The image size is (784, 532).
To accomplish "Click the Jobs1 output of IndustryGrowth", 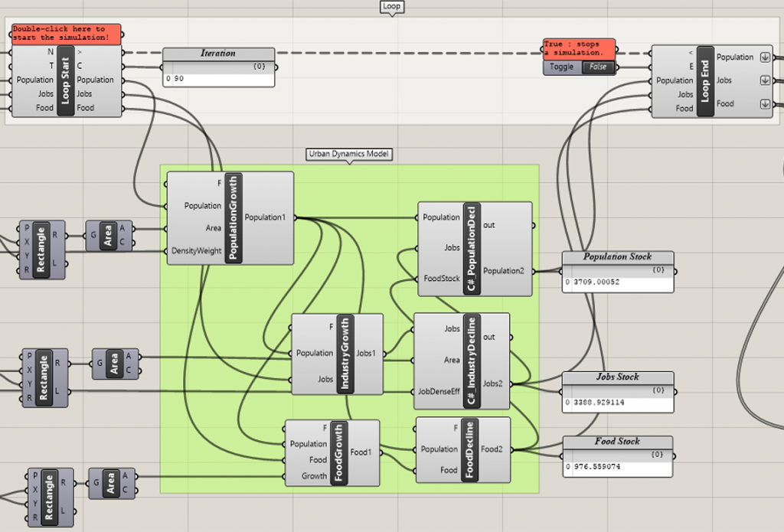I will (365, 354).
